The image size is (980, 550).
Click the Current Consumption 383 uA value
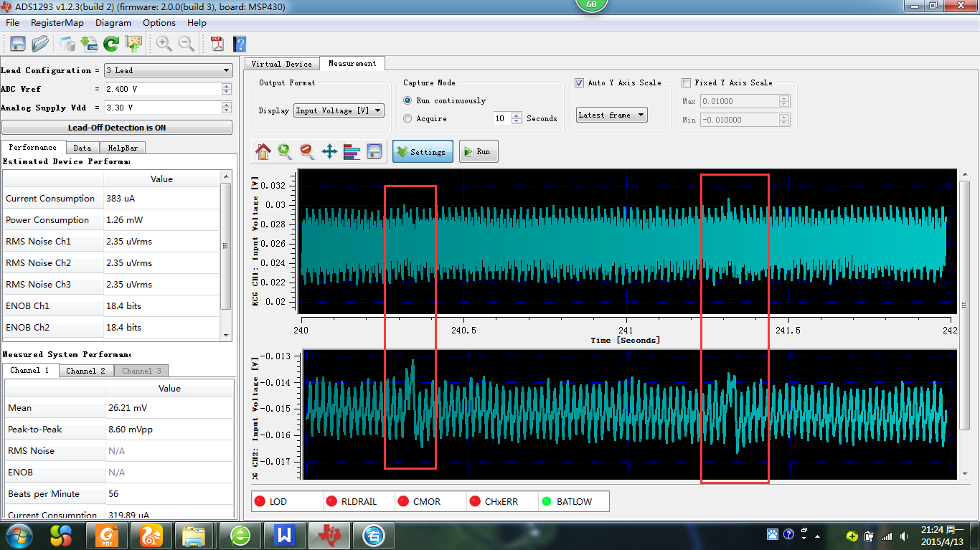[121, 199]
